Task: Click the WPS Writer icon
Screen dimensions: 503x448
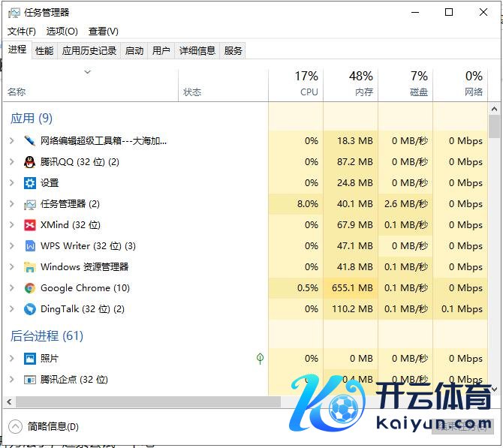Action: pos(30,246)
